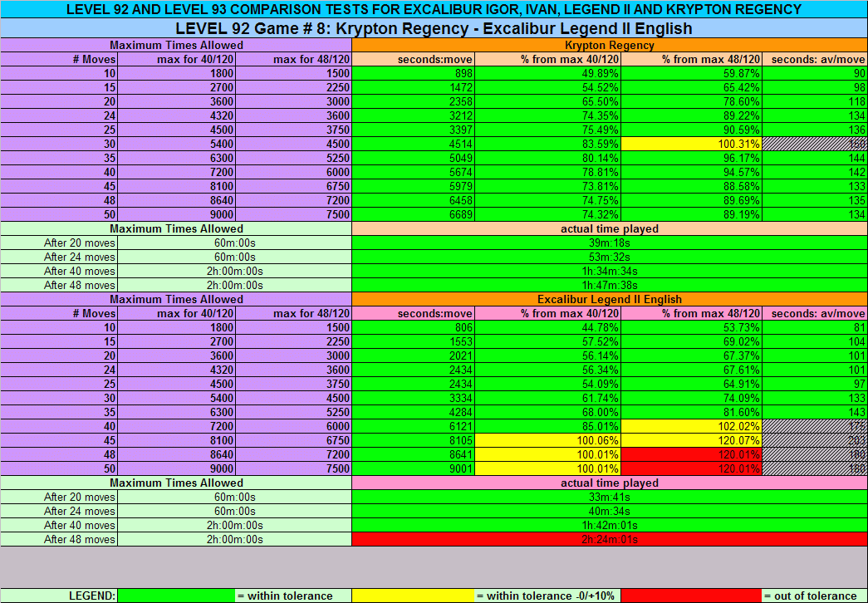Select the percentage cell 85.01%
The height and width of the screenshot is (603, 868).
coord(547,426)
